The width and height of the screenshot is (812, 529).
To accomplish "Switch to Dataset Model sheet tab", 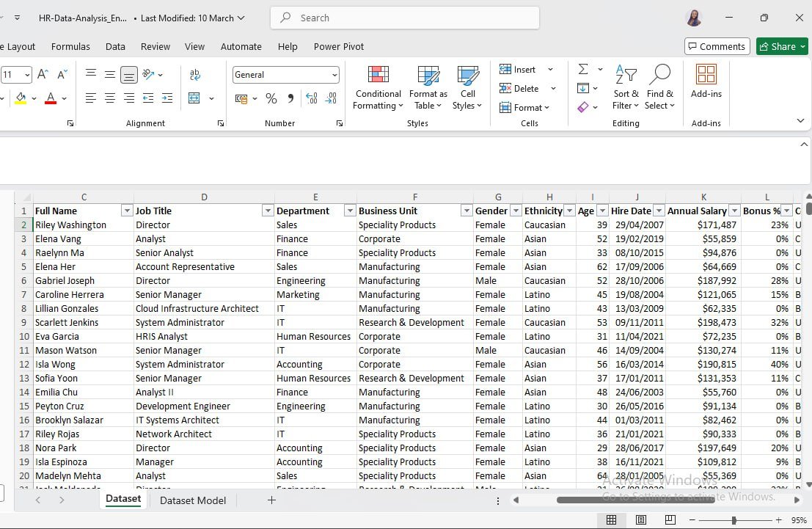I will pos(193,500).
